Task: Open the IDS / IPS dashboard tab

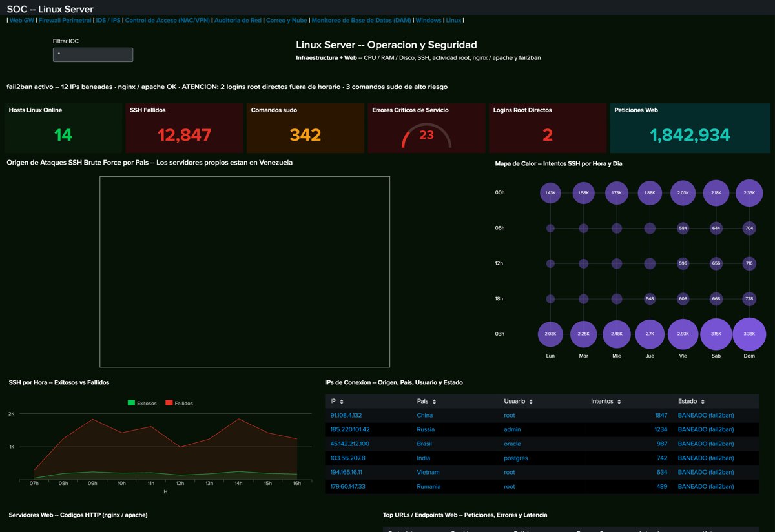Action: tap(108, 20)
